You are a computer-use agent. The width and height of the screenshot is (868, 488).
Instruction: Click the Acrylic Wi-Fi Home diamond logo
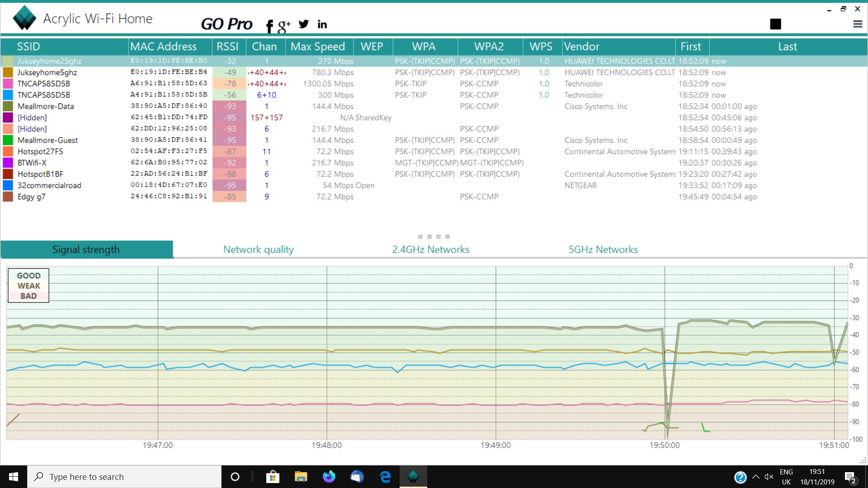pos(24,18)
